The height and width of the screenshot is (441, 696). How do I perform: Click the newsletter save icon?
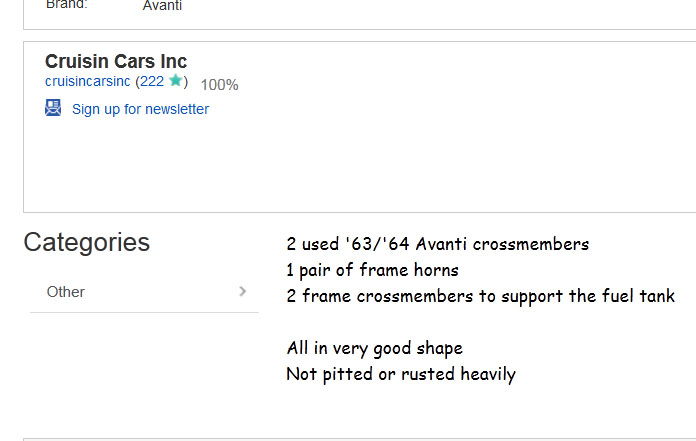(x=53, y=108)
